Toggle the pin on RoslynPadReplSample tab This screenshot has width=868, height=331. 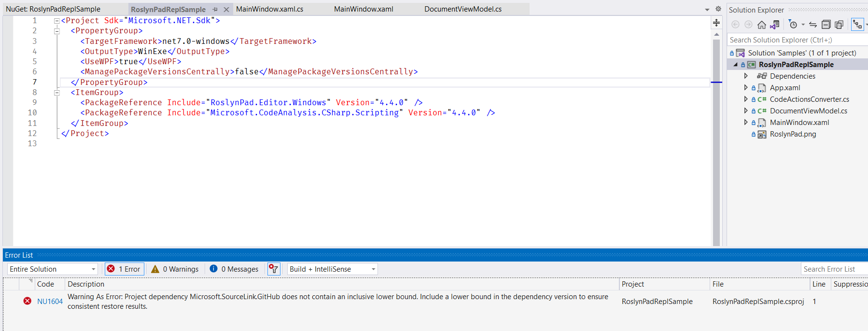click(215, 9)
